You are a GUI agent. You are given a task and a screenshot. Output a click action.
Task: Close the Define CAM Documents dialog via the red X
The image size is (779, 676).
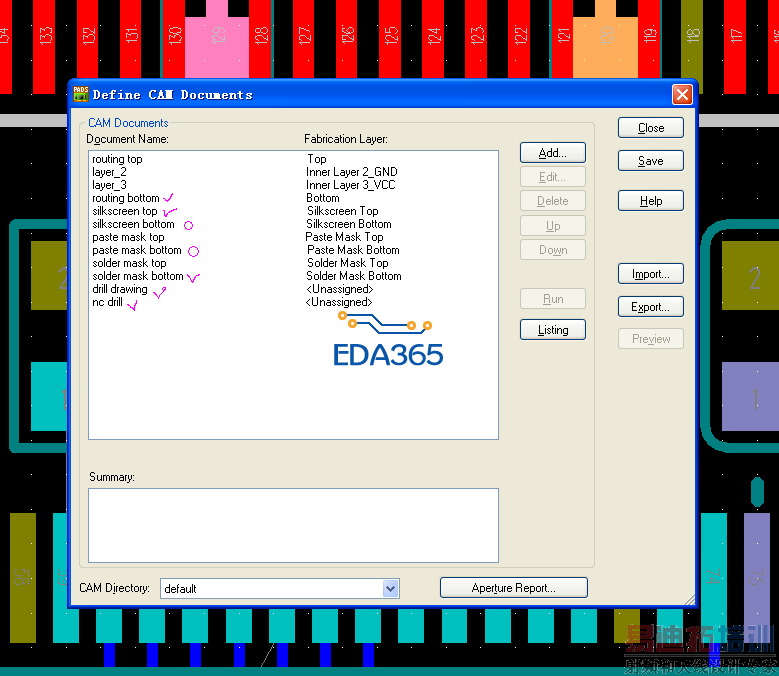point(682,94)
